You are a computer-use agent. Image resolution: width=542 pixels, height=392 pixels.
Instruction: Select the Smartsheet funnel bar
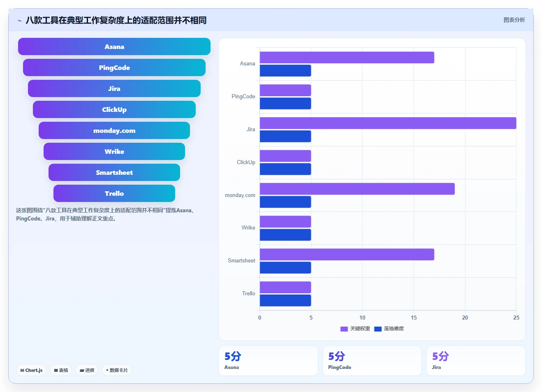coord(114,172)
